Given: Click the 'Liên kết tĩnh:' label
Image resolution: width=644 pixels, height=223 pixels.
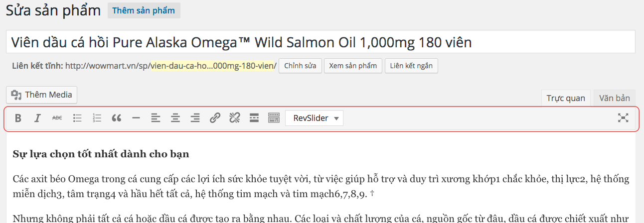Looking at the screenshot, I should [x=38, y=66].
